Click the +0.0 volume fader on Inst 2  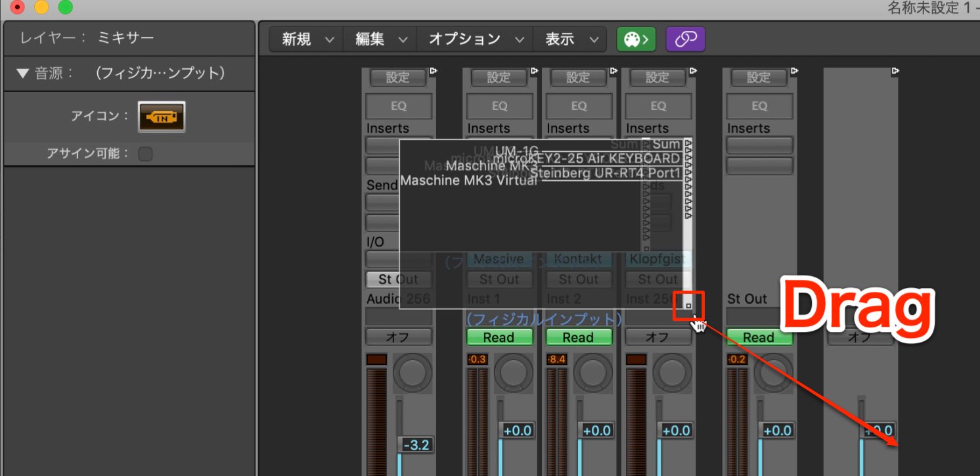click(x=596, y=431)
